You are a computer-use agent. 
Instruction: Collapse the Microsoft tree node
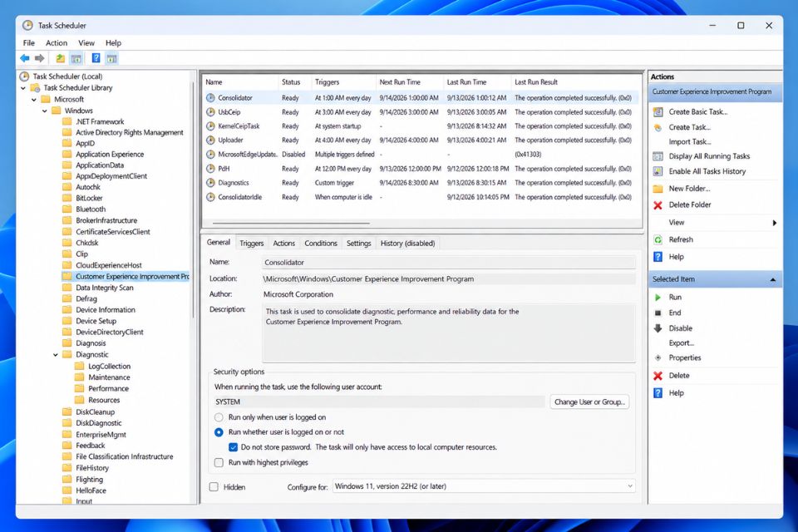(34, 100)
